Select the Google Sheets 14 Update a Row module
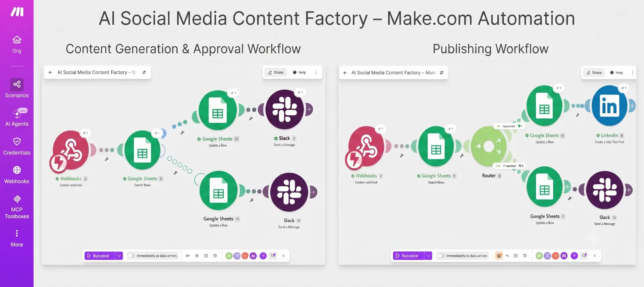This screenshot has height=287, width=644. [x=219, y=190]
